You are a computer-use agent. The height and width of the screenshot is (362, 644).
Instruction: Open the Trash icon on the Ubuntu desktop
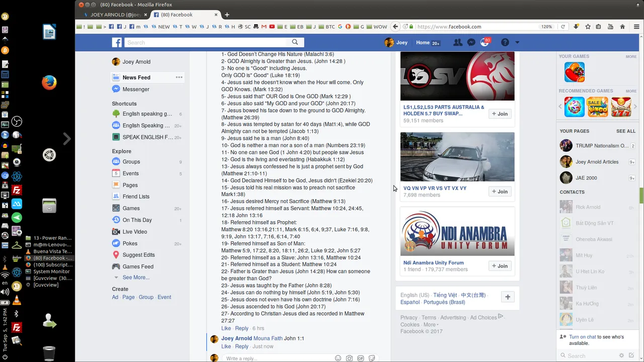pyautogui.click(x=49, y=353)
